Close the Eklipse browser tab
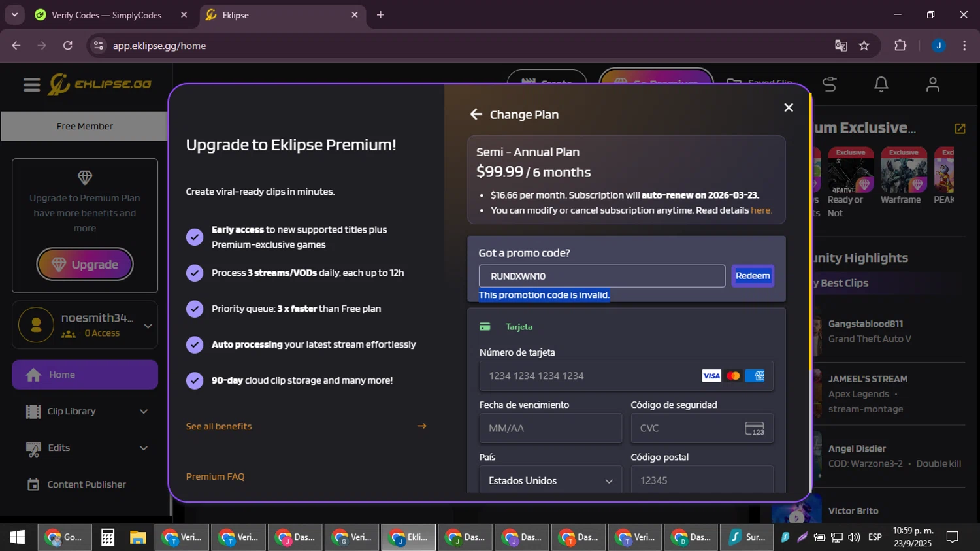Screen dimensions: 980x551 [355, 15]
